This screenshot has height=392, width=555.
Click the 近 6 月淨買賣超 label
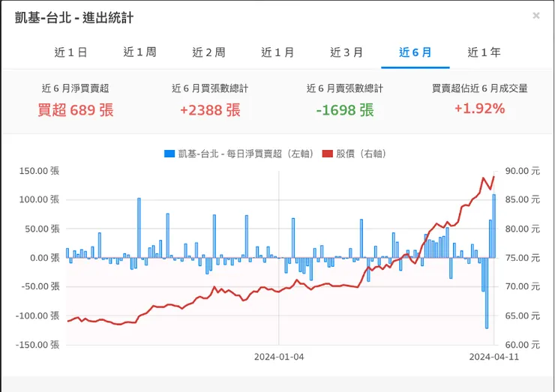pos(76,88)
